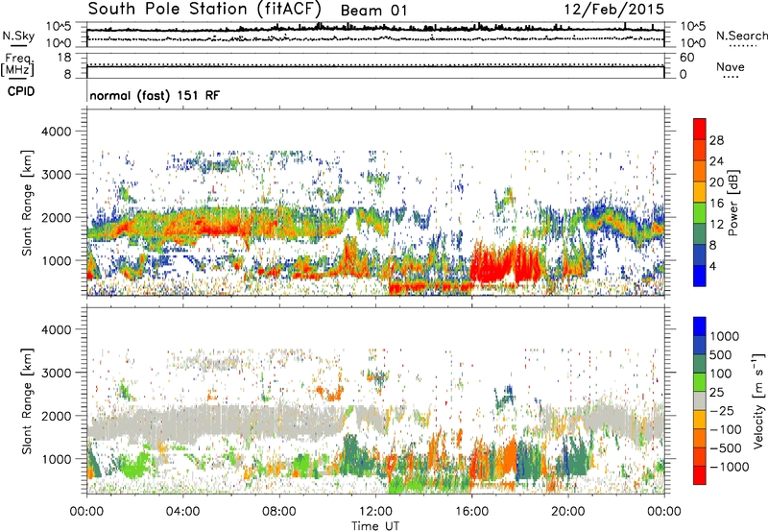The width and height of the screenshot is (768, 532).
Task: Click the gray ground-scatter band in Velocity panel
Action: pyautogui.click(x=215, y=422)
